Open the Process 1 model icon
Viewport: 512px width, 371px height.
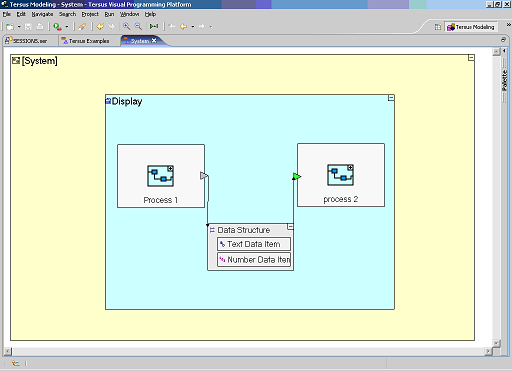[x=160, y=176]
